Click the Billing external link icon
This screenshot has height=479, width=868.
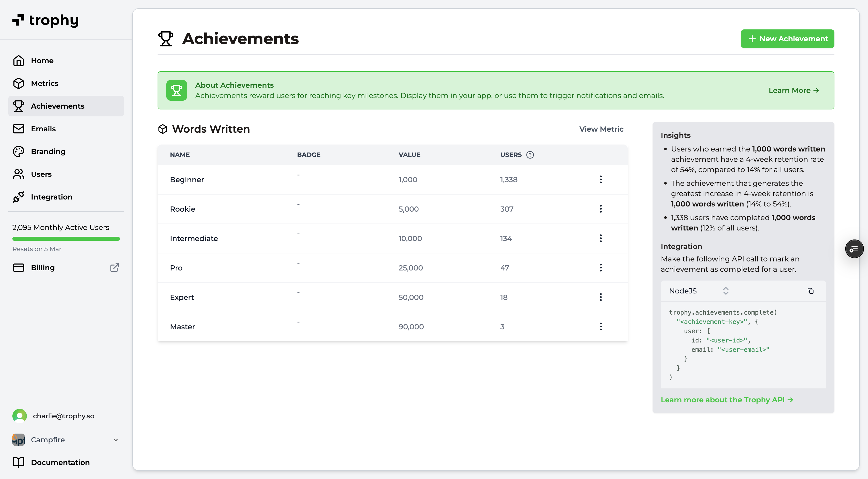pos(114,268)
